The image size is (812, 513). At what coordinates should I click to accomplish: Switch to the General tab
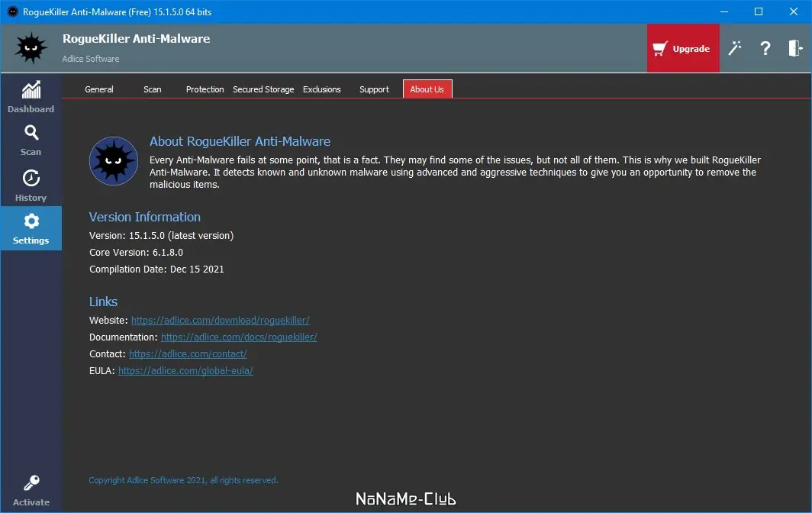pyautogui.click(x=99, y=89)
